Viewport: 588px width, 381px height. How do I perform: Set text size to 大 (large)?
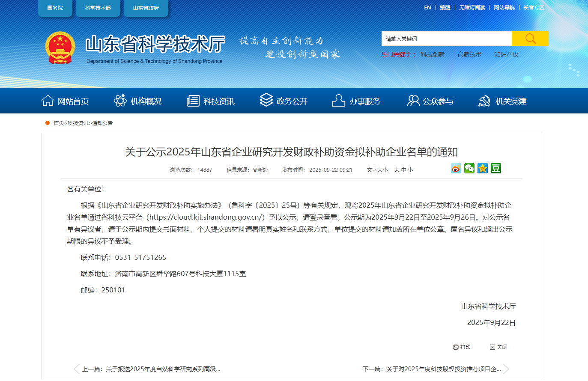(x=397, y=170)
